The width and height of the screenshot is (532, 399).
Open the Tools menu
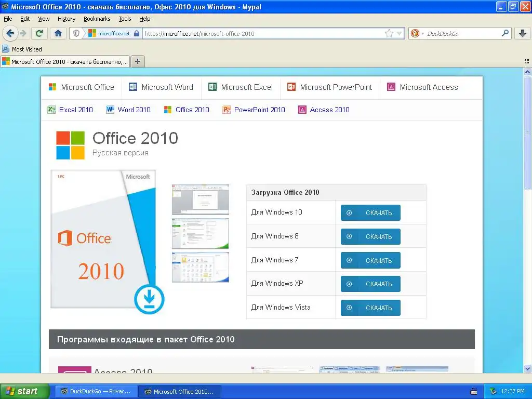(x=125, y=19)
